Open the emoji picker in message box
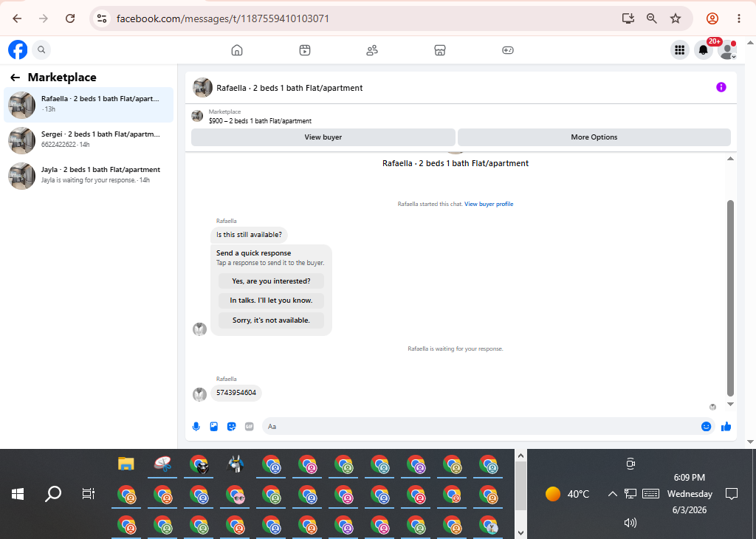 pos(707,427)
